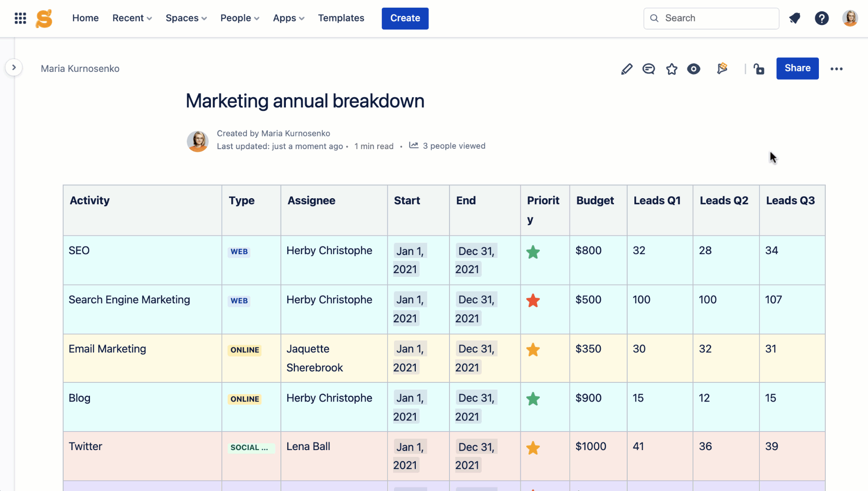This screenshot has height=491, width=868.
Task: Click the yellow priority star for Twitter
Action: pyautogui.click(x=533, y=448)
